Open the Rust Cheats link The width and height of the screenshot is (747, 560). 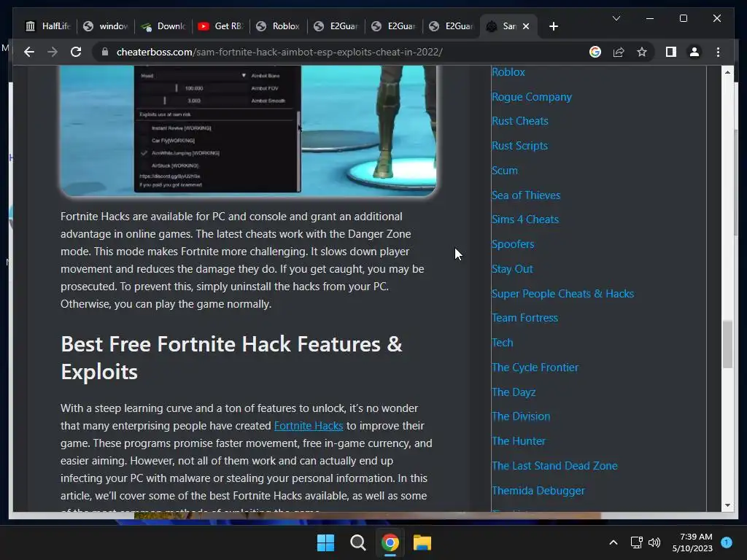pyautogui.click(x=519, y=121)
